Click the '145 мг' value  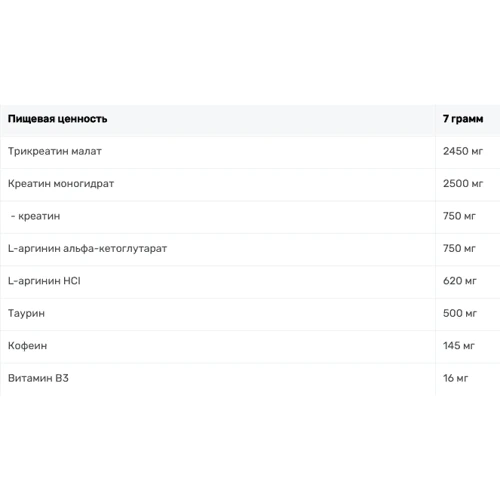point(459,346)
